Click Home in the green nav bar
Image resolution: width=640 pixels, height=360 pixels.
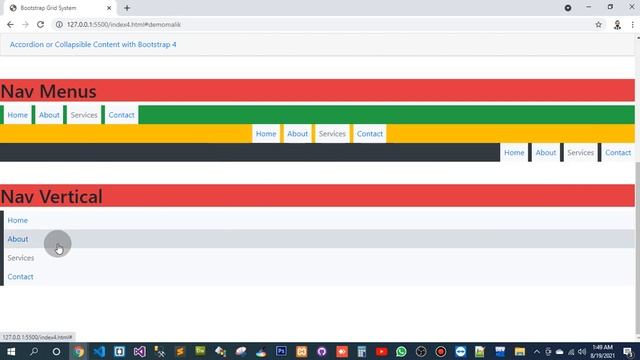point(18,115)
